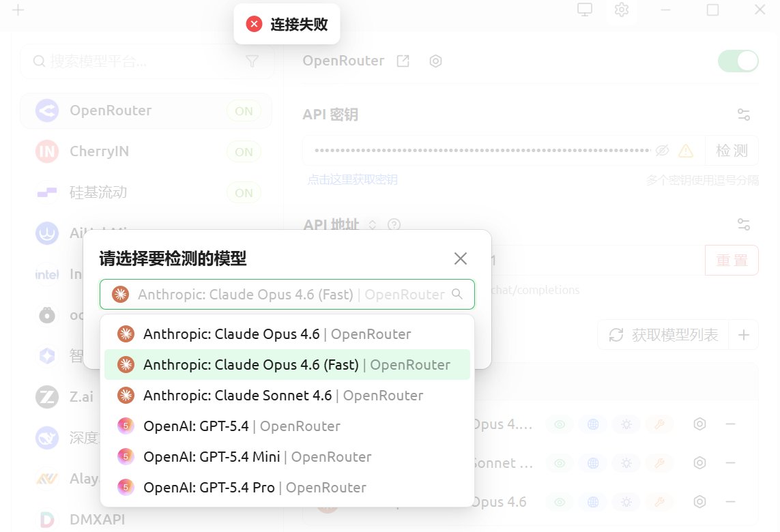
Task: Click web globe icon on Opus 4.... row
Action: pyautogui.click(x=593, y=425)
